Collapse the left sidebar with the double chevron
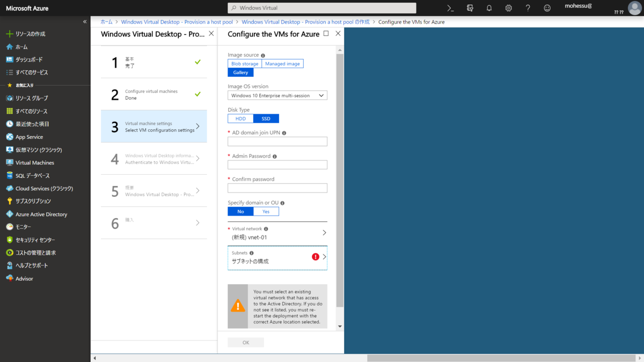 click(x=85, y=21)
